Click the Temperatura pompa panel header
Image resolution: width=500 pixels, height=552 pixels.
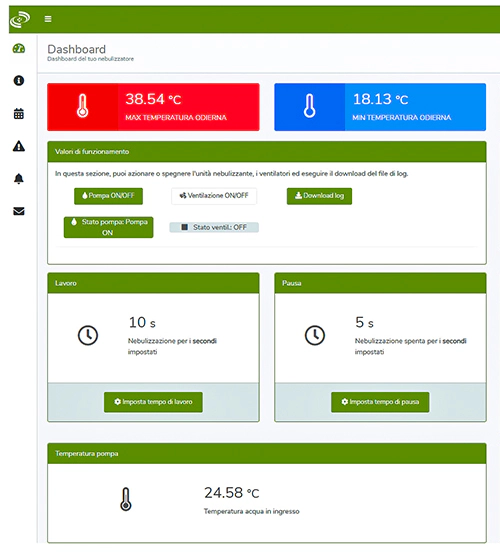point(267,453)
